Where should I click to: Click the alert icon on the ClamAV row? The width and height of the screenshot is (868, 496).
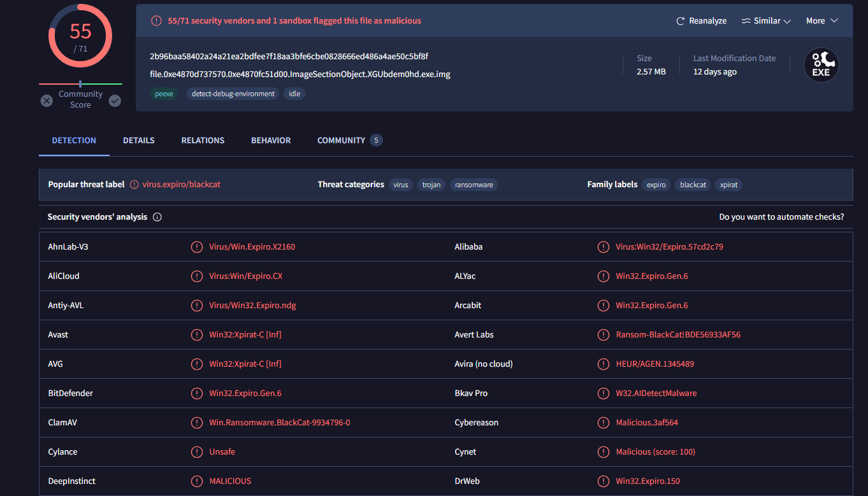click(197, 423)
